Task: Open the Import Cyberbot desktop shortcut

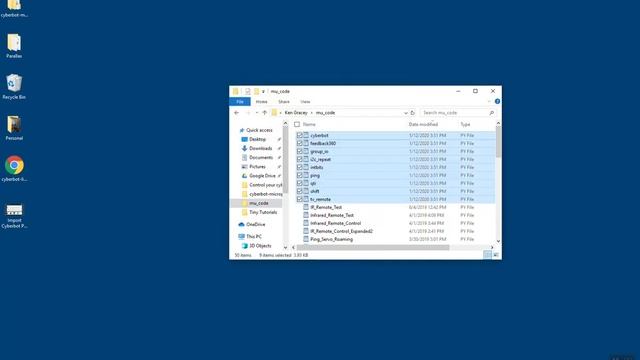Action: pyautogui.click(x=14, y=216)
